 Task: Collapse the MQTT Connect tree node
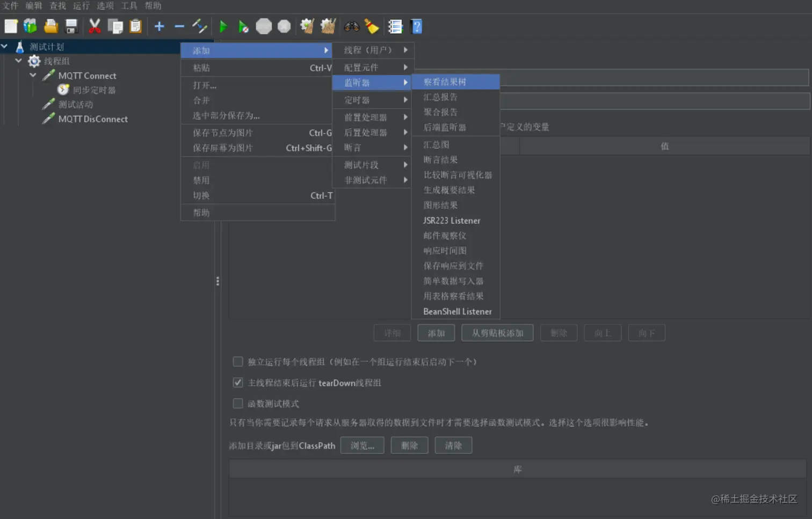33,76
